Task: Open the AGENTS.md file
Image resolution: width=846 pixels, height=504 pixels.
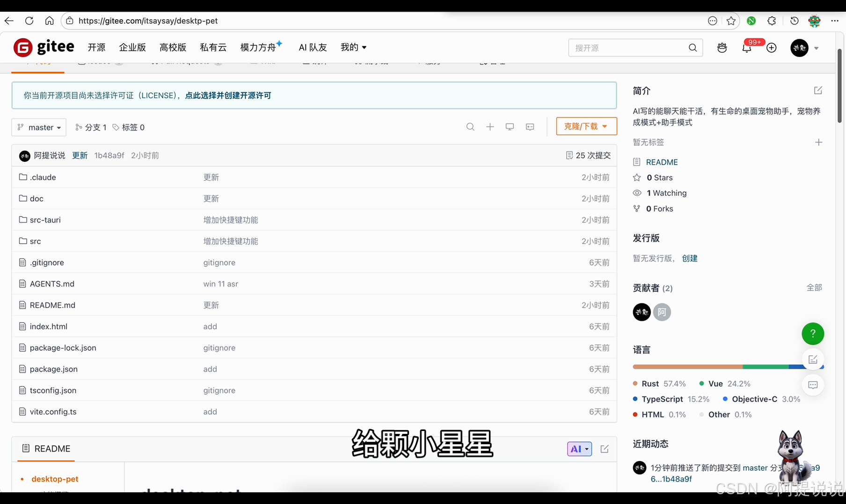Action: [x=52, y=284]
